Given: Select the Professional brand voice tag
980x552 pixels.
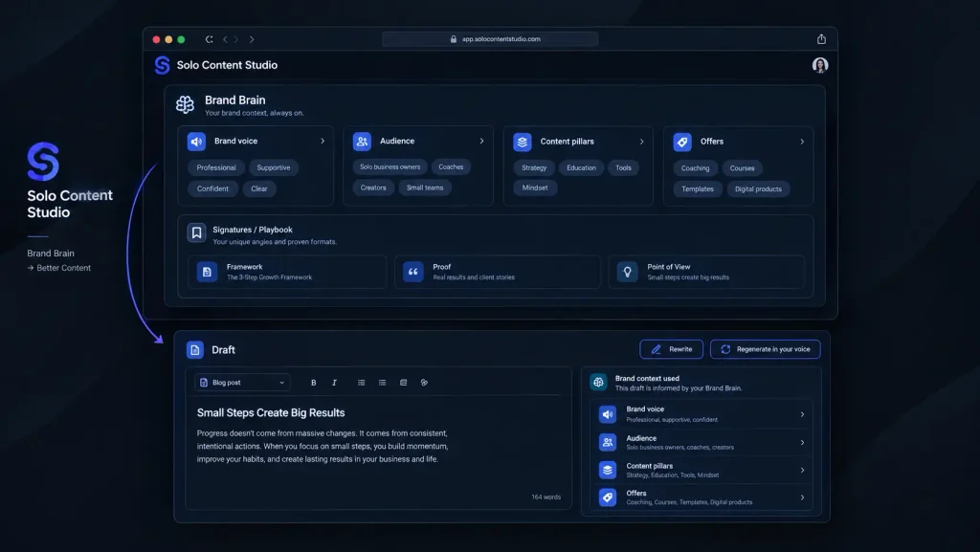Looking at the screenshot, I should click(x=216, y=168).
